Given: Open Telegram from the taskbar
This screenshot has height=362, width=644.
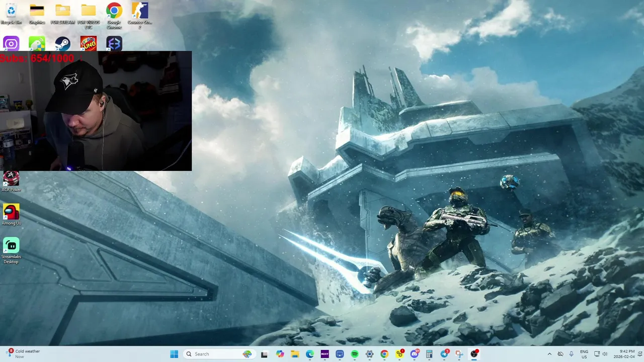Looking at the screenshot, I should coord(444,354).
